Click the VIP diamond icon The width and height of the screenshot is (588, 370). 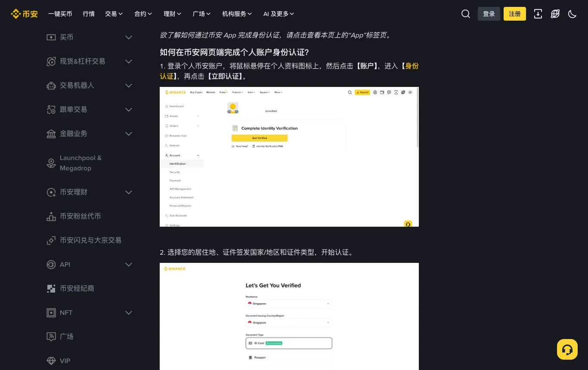click(51, 361)
